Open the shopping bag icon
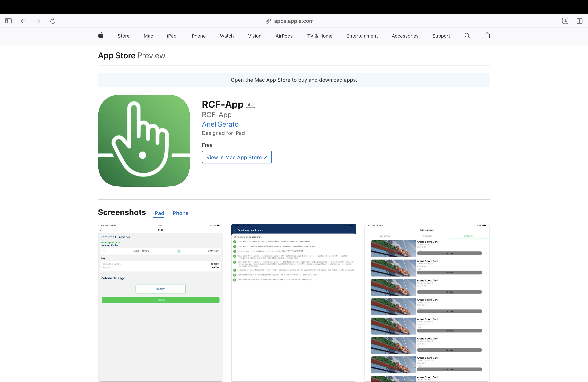Screen dimensions: 588x382 (x=487, y=36)
